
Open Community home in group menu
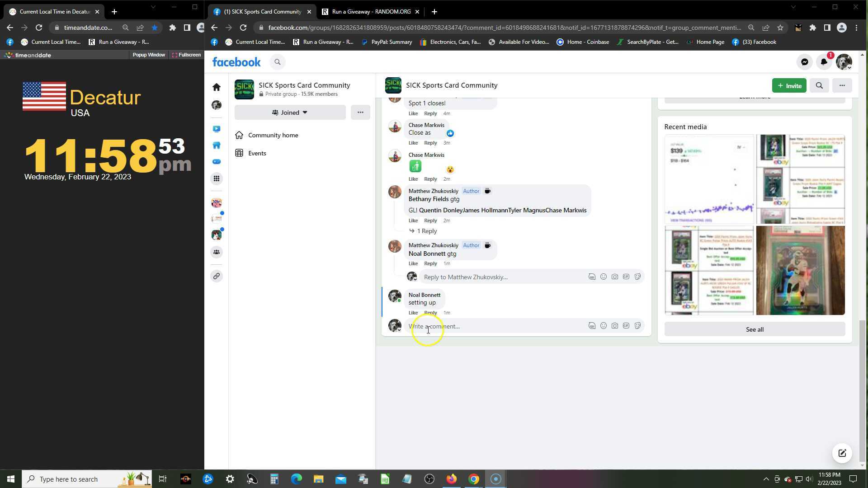pos(273,135)
